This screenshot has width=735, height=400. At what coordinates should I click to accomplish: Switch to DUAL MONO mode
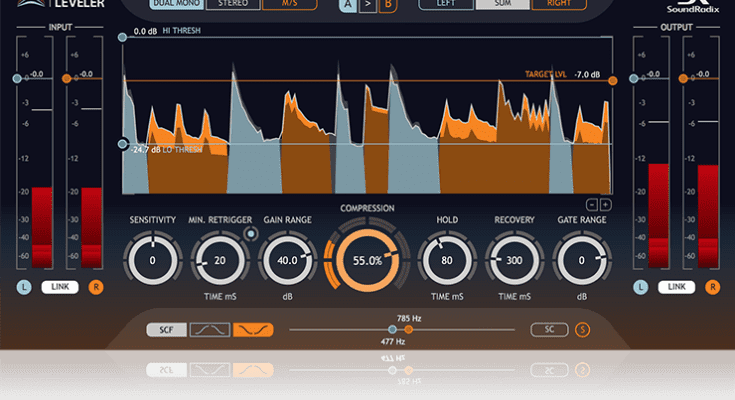(x=175, y=4)
